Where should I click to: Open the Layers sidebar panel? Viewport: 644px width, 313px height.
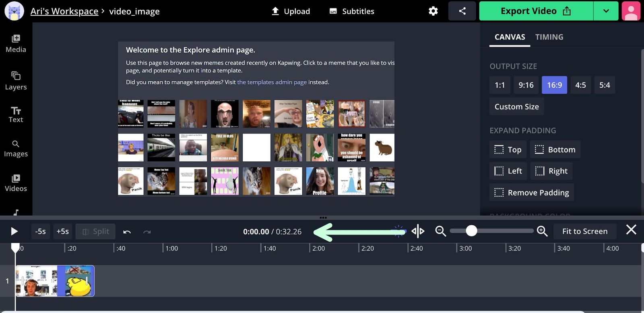click(x=16, y=80)
